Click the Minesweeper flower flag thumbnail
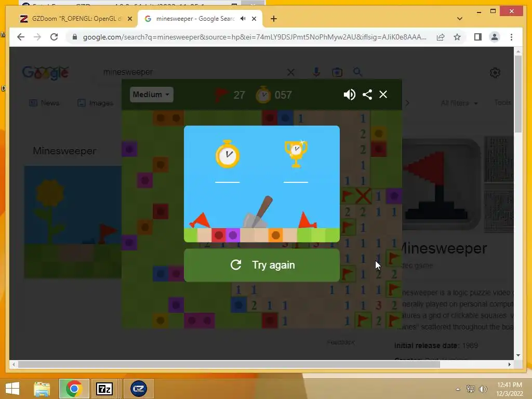This screenshot has height=399, width=532. click(x=73, y=222)
